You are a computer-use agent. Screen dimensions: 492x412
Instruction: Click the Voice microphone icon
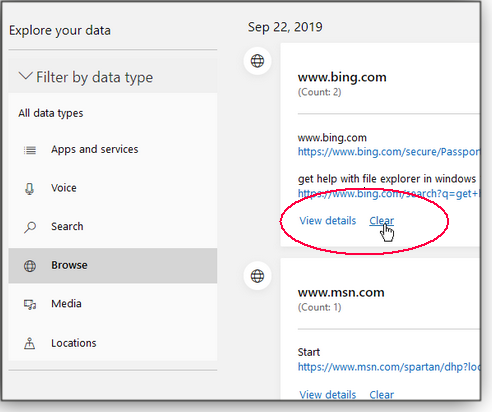pyautogui.click(x=29, y=189)
